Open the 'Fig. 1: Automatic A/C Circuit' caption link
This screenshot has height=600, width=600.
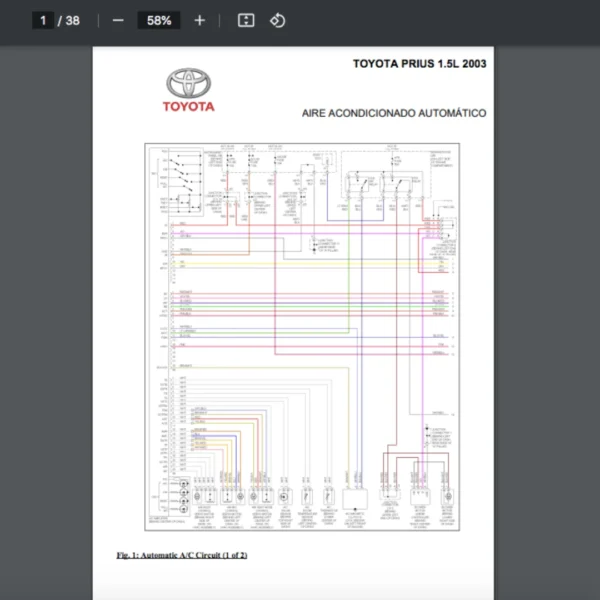coord(182,555)
